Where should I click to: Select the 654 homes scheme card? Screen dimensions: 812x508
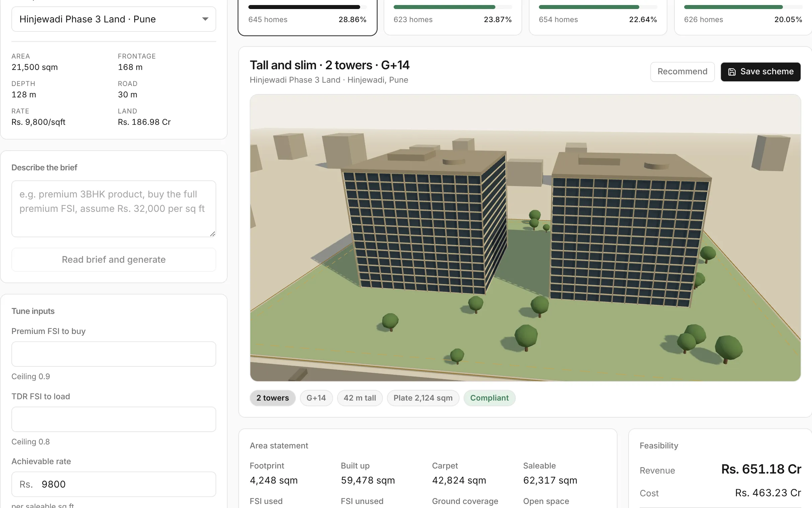[x=598, y=17]
